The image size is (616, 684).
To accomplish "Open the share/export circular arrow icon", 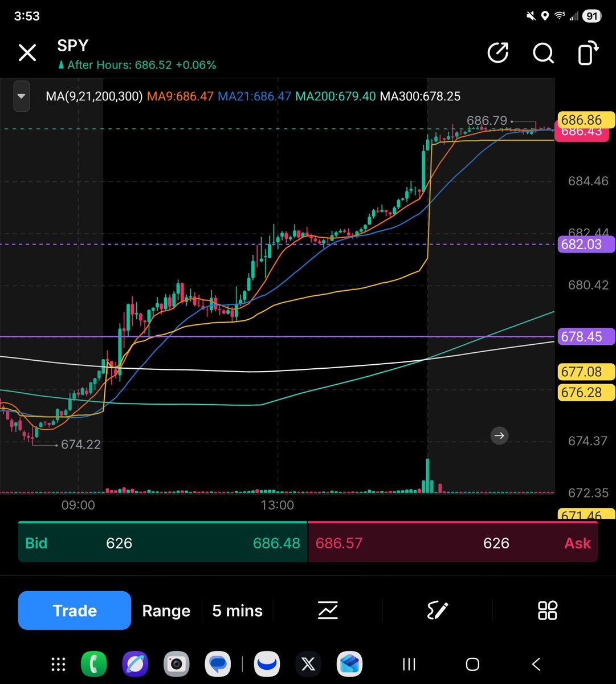I will click(x=498, y=53).
